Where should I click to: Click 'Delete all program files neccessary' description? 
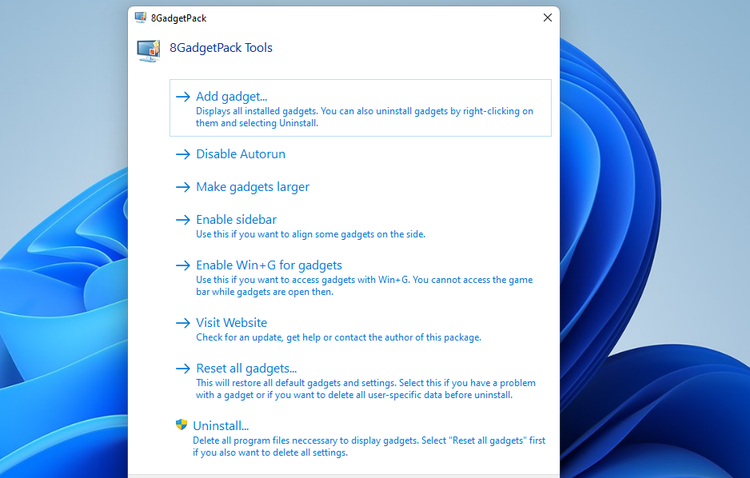click(x=369, y=446)
